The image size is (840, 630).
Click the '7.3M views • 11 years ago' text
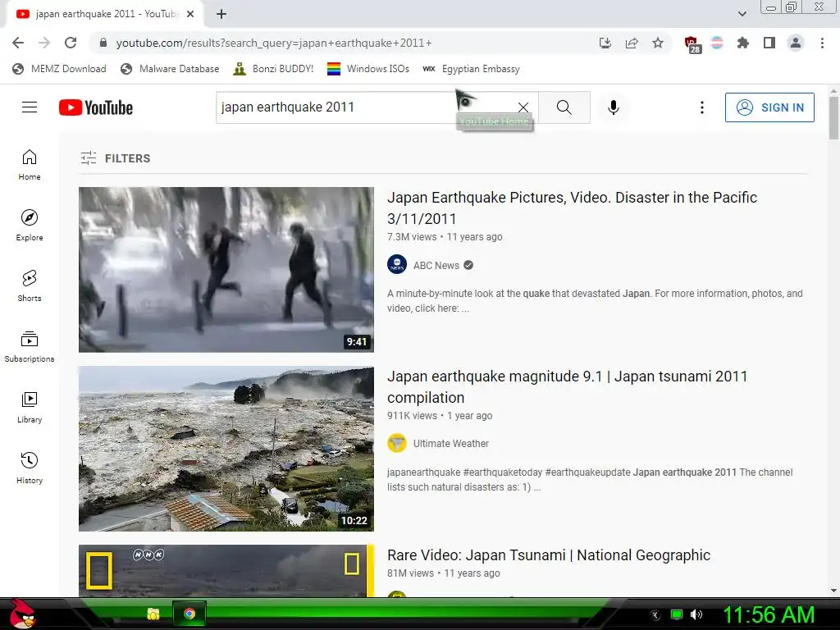(x=445, y=237)
